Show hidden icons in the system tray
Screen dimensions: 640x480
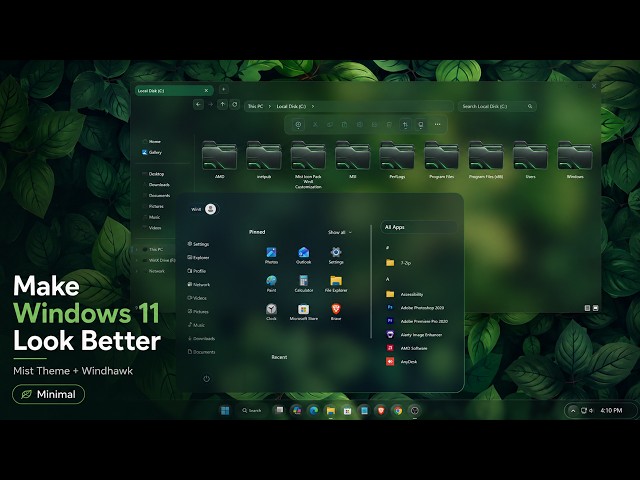[x=573, y=411]
